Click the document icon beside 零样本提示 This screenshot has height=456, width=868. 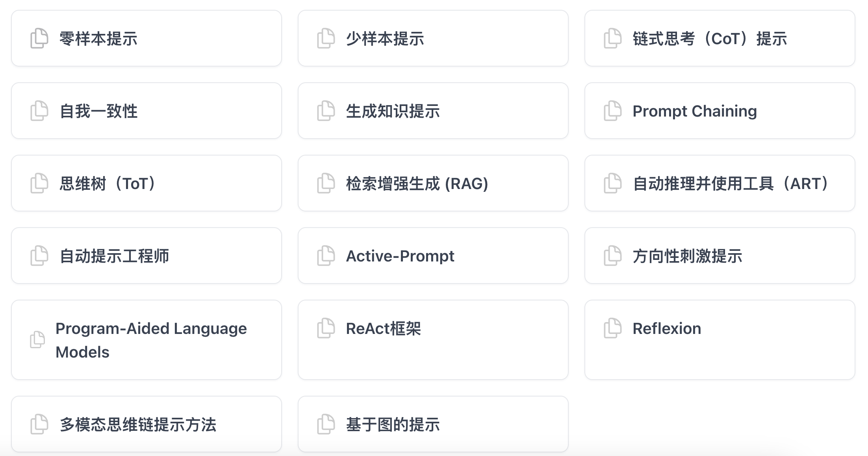click(39, 38)
